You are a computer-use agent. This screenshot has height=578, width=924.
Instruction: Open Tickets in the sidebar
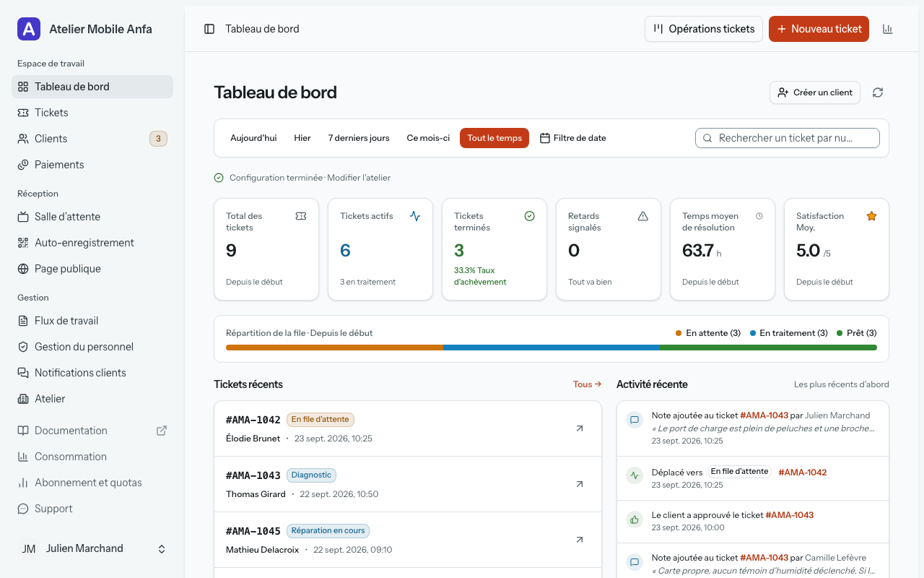tap(92, 113)
